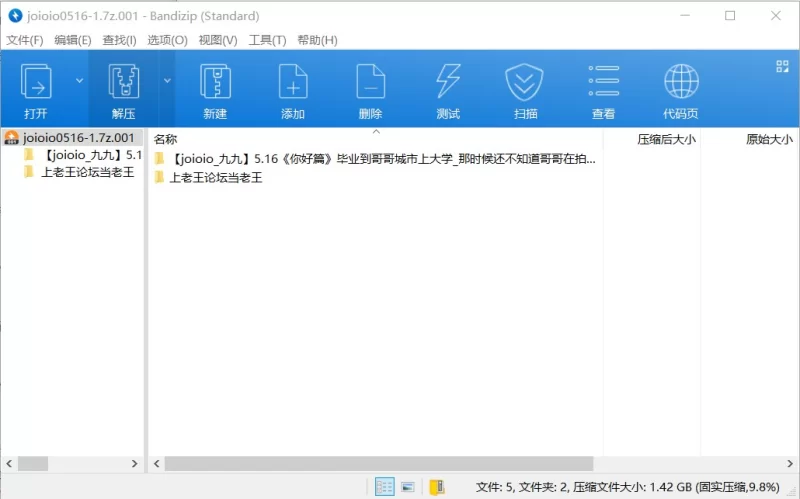Image resolution: width=800 pixels, height=499 pixels.
Task: Expand the dropdown arrow next to 打开
Action: (80, 81)
